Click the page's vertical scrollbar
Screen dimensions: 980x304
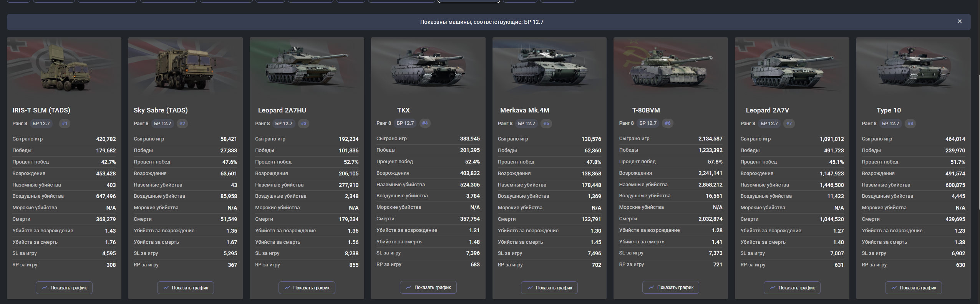click(x=978, y=142)
